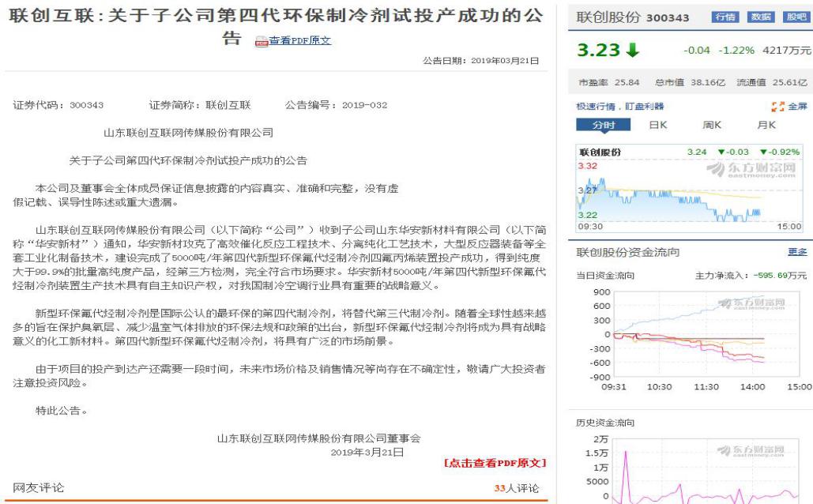The image size is (813, 504).
Task: Click the 股吧 button next to stock code
Action: click(x=796, y=17)
